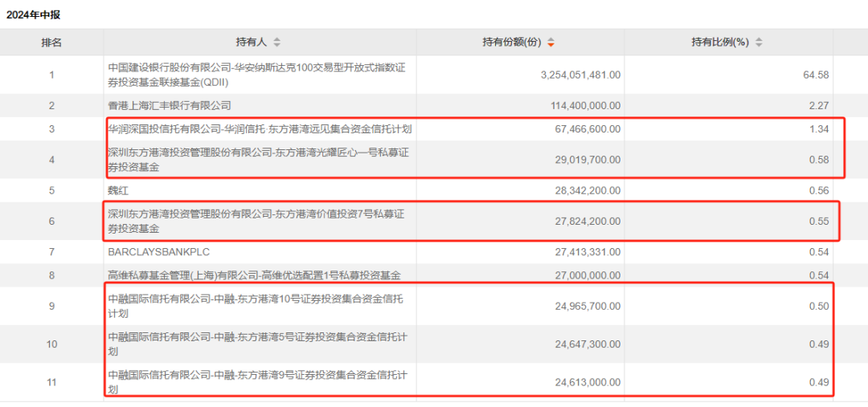Image resolution: width=868 pixels, height=407 pixels.
Task: Click the 持有比例(%) header label
Action: click(x=720, y=42)
